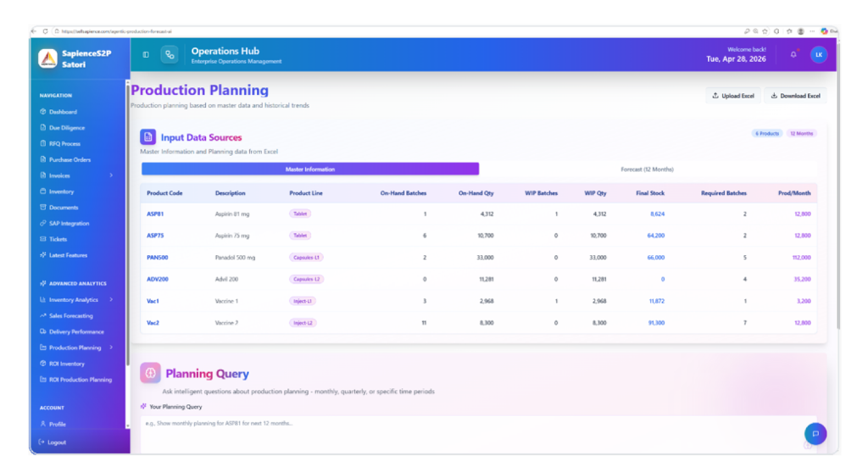Click Prod/Month value 35,200

pyautogui.click(x=802, y=280)
